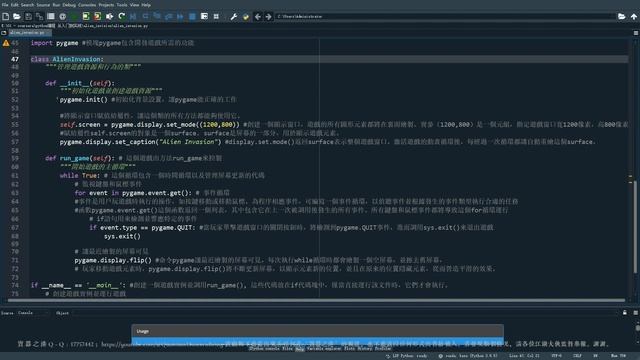The height and width of the screenshot is (360, 640).
Task: Open editor pane options menu icon
Action: point(636,33)
